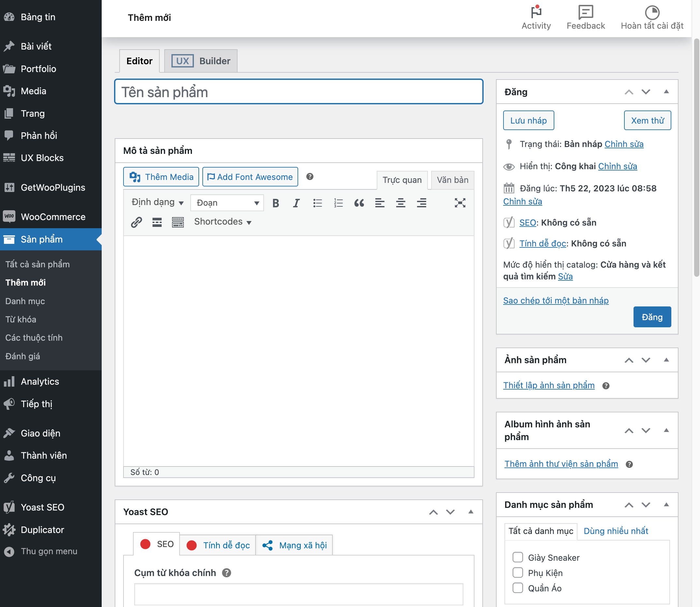The height and width of the screenshot is (607, 700).
Task: Click Thêm ảnh thư viện sản phẩm link
Action: coord(561,464)
